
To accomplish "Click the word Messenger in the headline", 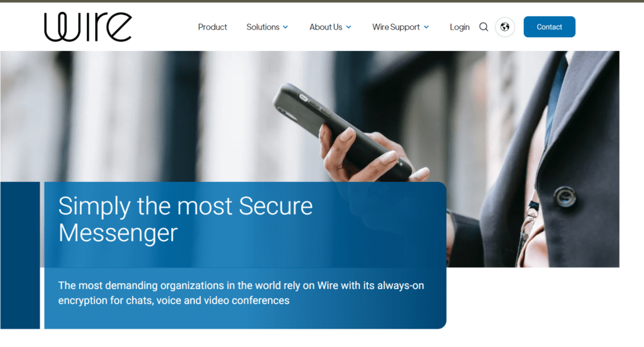I will [118, 233].
